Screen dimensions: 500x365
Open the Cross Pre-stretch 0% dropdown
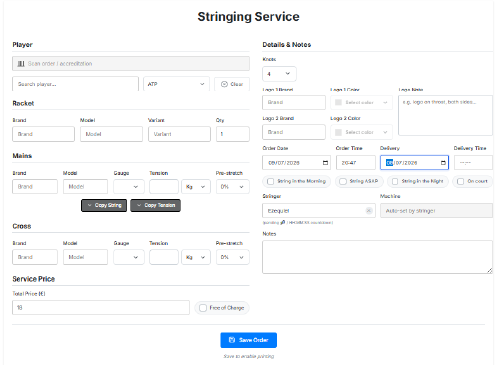click(233, 257)
